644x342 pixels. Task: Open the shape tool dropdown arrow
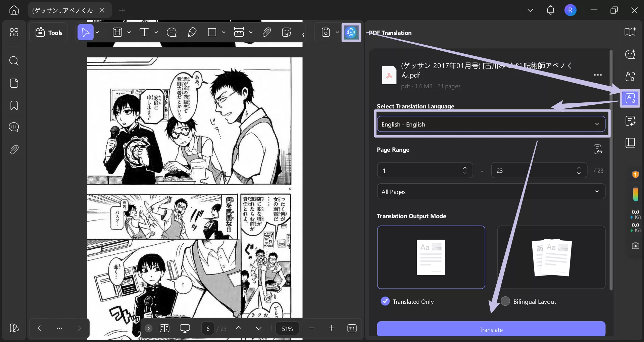tap(224, 32)
